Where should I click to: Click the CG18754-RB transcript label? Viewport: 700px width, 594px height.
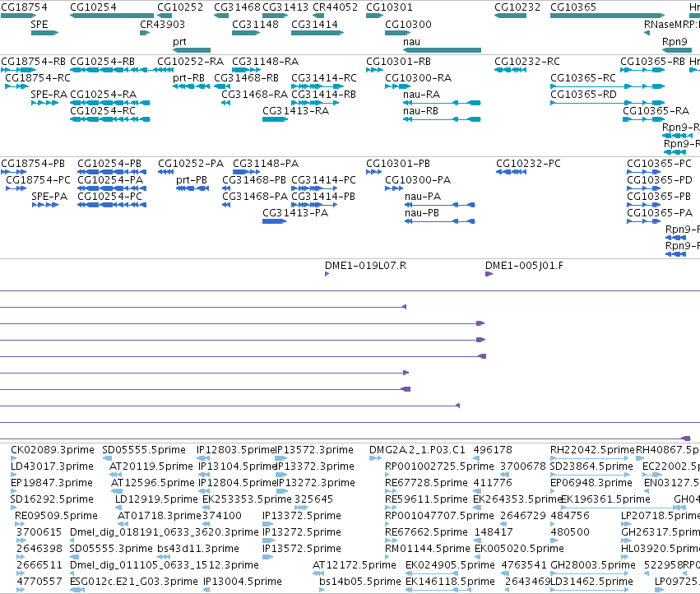pyautogui.click(x=34, y=62)
